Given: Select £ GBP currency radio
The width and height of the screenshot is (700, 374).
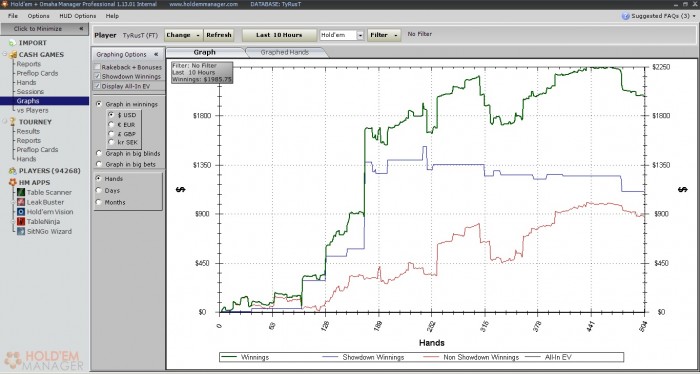Looking at the screenshot, I should coord(111,133).
